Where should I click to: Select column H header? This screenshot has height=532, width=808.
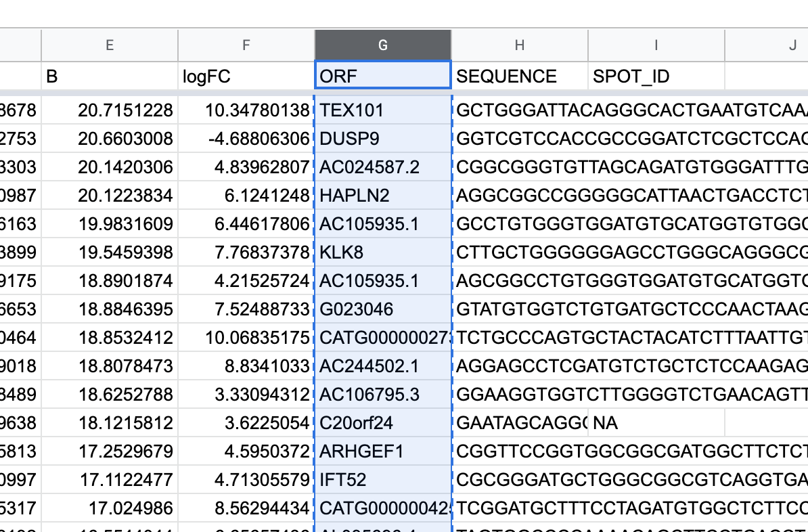pos(520,45)
